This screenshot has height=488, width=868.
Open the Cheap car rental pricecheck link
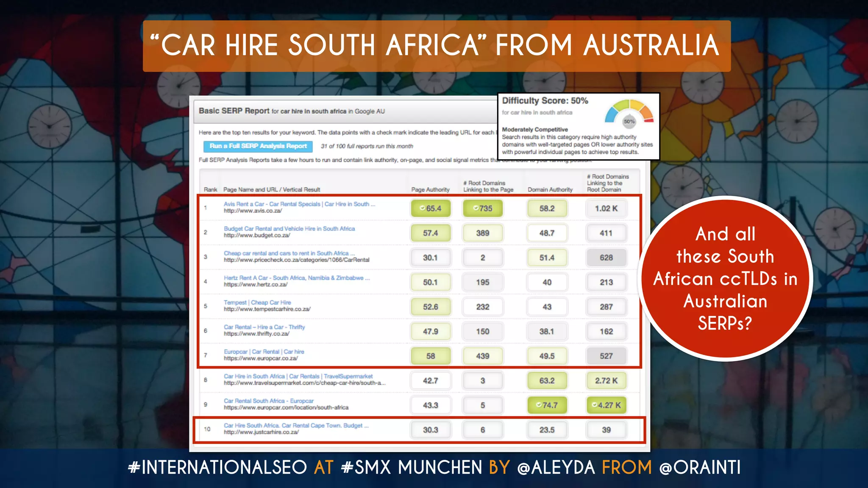tap(289, 253)
